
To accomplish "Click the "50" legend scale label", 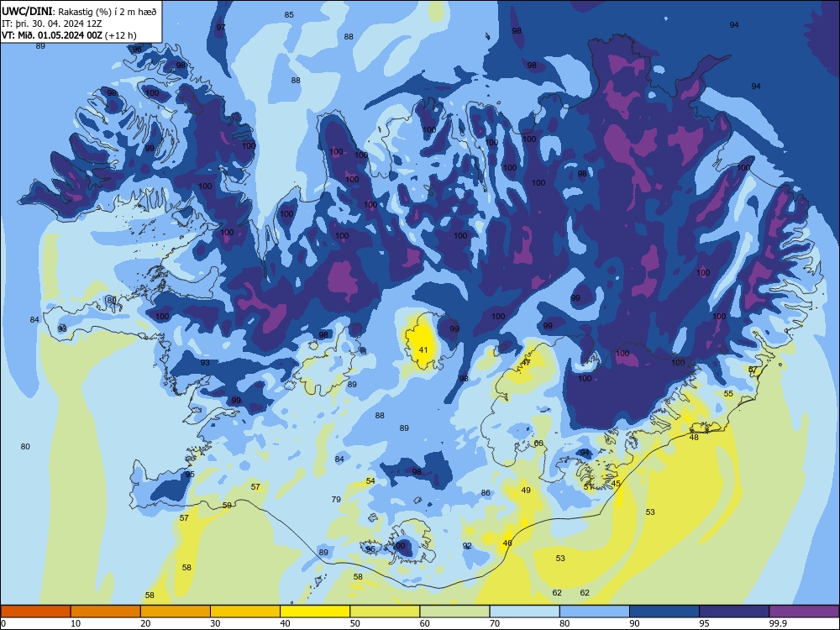I will click(355, 623).
